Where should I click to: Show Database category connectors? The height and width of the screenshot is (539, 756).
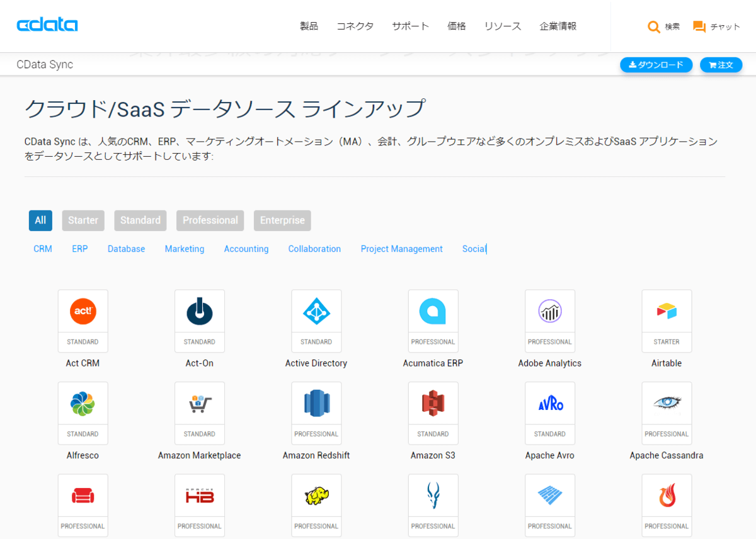pos(126,249)
